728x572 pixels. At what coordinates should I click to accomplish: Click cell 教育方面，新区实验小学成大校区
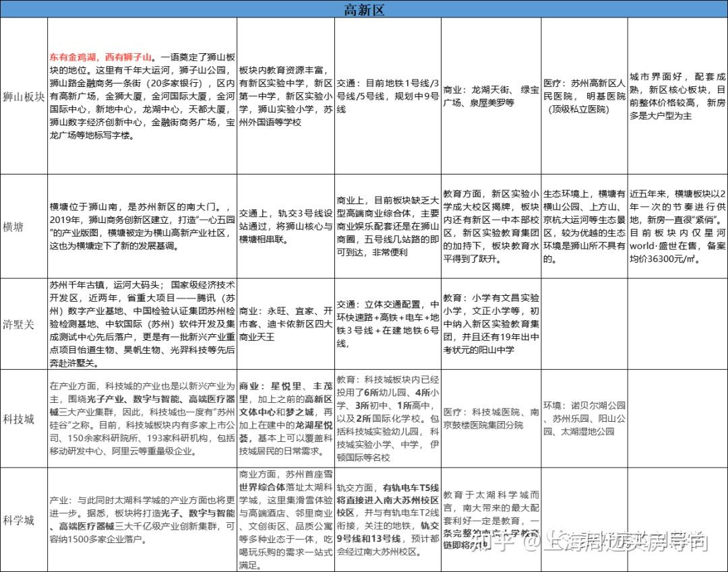(491, 226)
